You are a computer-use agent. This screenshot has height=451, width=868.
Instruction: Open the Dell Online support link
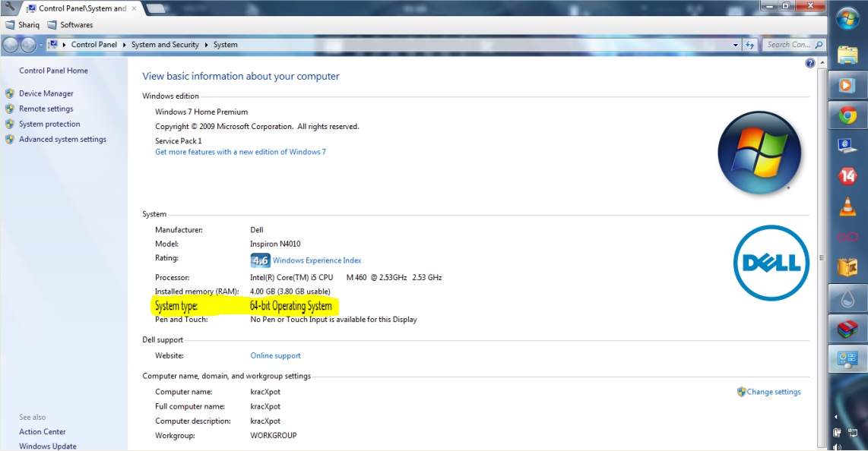coord(276,356)
